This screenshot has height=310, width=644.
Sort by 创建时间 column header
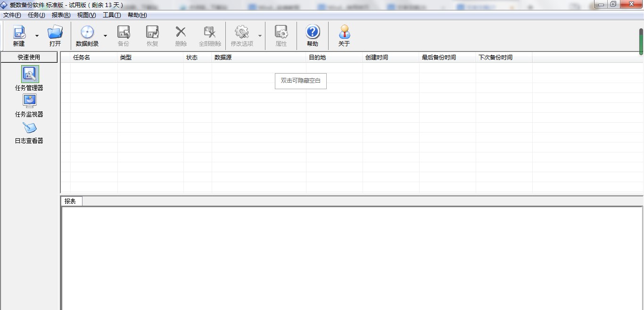[391, 58]
